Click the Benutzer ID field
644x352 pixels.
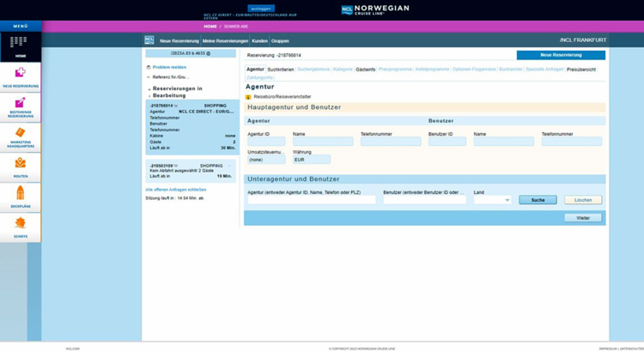[447, 142]
